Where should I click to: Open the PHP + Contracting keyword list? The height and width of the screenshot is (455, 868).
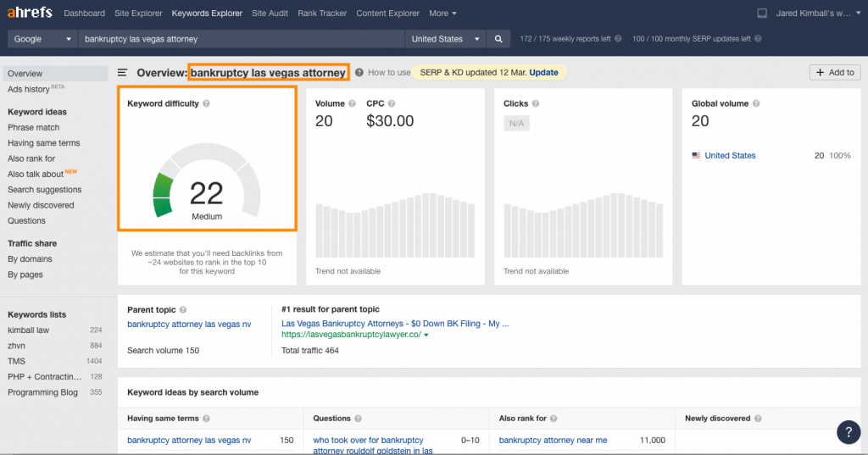[44, 376]
